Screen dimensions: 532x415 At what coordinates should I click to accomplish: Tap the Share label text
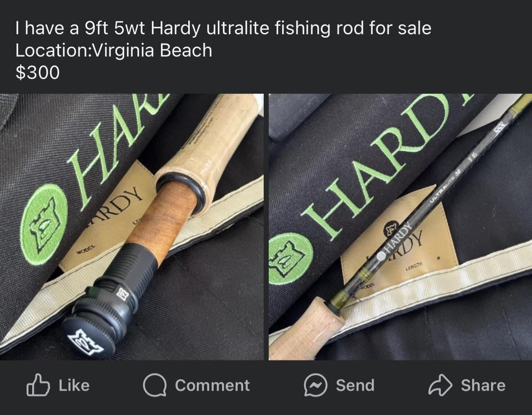483,385
